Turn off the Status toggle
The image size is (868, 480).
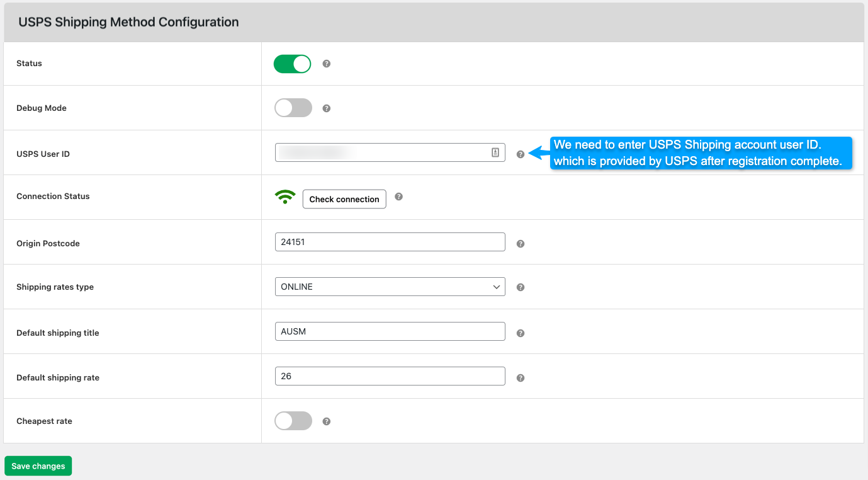coord(293,64)
